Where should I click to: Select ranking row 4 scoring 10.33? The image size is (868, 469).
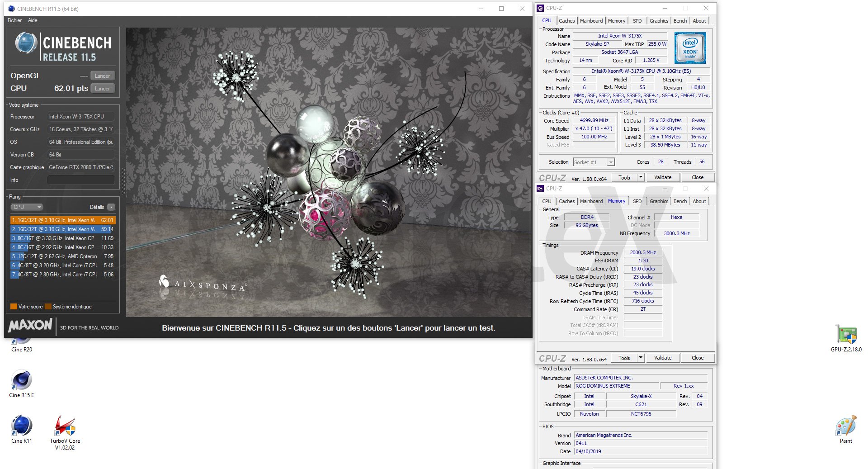[63, 247]
